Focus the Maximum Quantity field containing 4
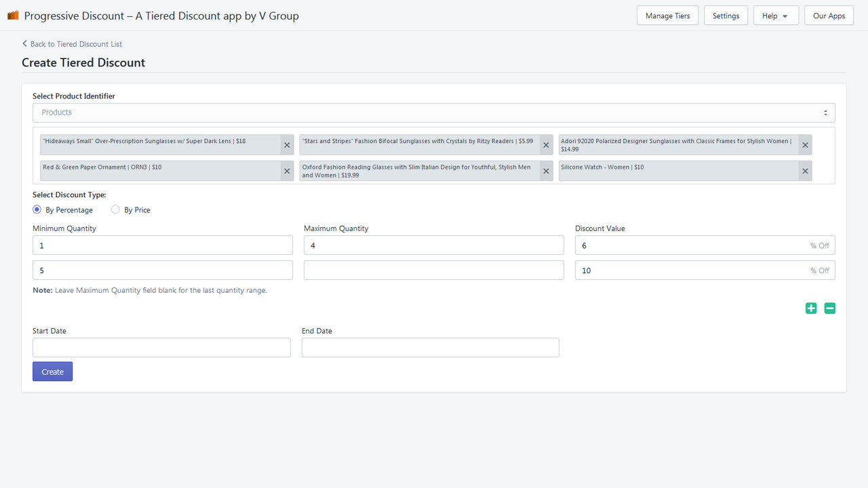This screenshot has width=868, height=488. 434,245
